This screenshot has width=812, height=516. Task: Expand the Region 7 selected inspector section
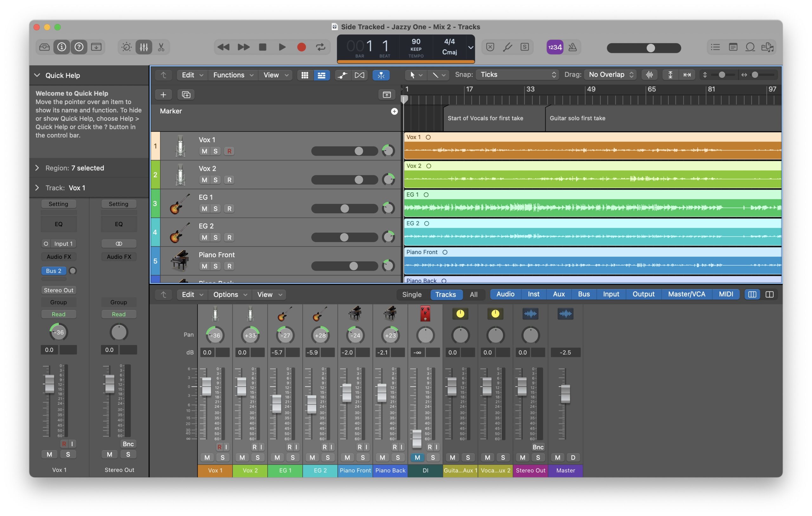coord(37,168)
